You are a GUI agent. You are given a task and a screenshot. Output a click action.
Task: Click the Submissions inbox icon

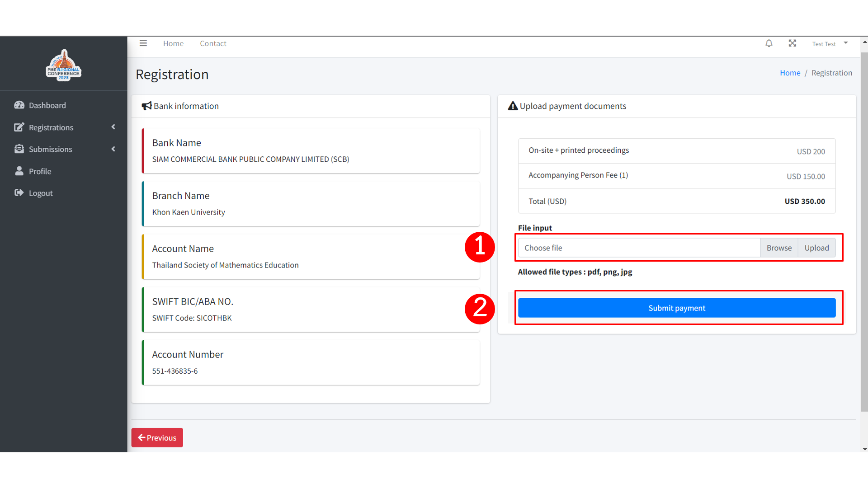[19, 149]
